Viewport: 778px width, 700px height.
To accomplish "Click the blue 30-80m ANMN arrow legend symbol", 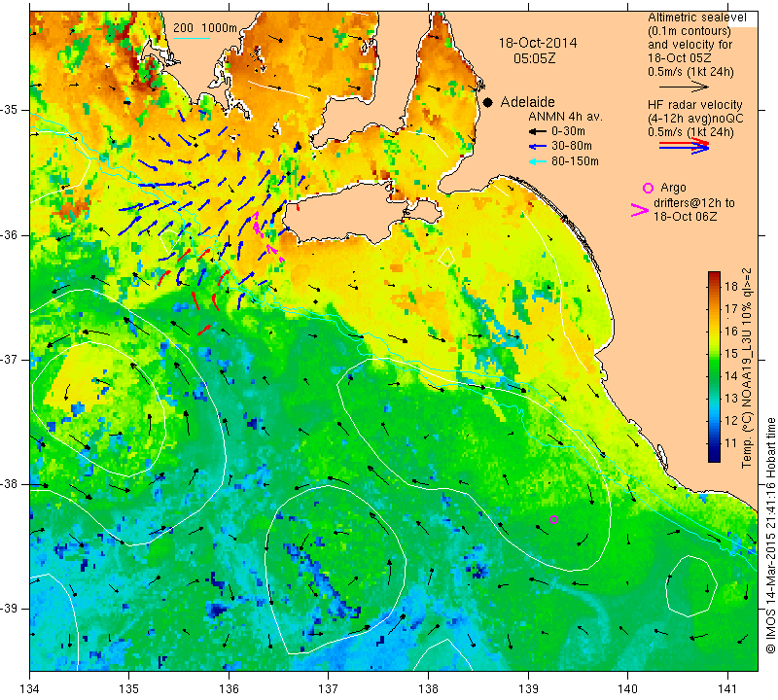I will pos(537,147).
